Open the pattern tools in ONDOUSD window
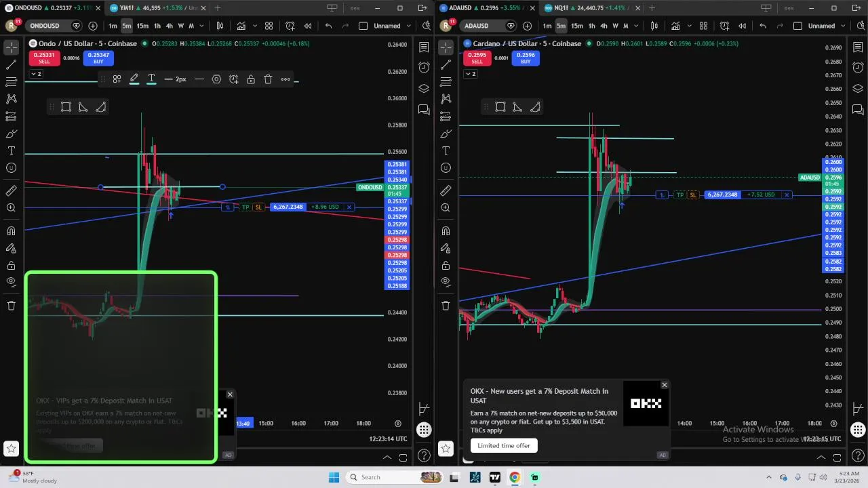This screenshot has height=488, width=868. (x=12, y=99)
